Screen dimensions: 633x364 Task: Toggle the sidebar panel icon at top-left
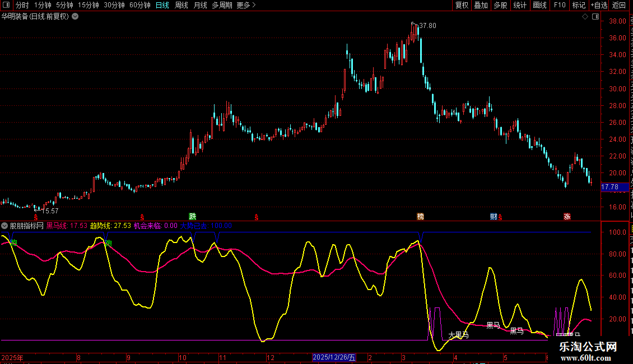point(6,5)
